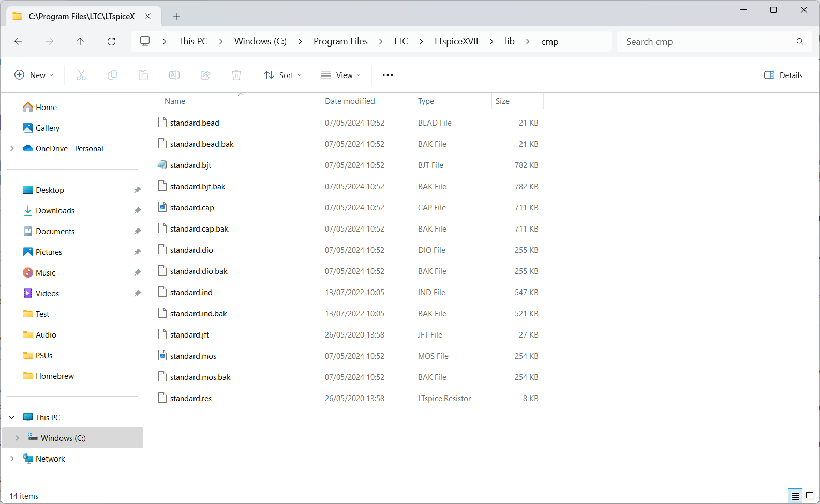820x504 pixels.
Task: Click the Paste clipboard icon
Action: click(x=143, y=75)
